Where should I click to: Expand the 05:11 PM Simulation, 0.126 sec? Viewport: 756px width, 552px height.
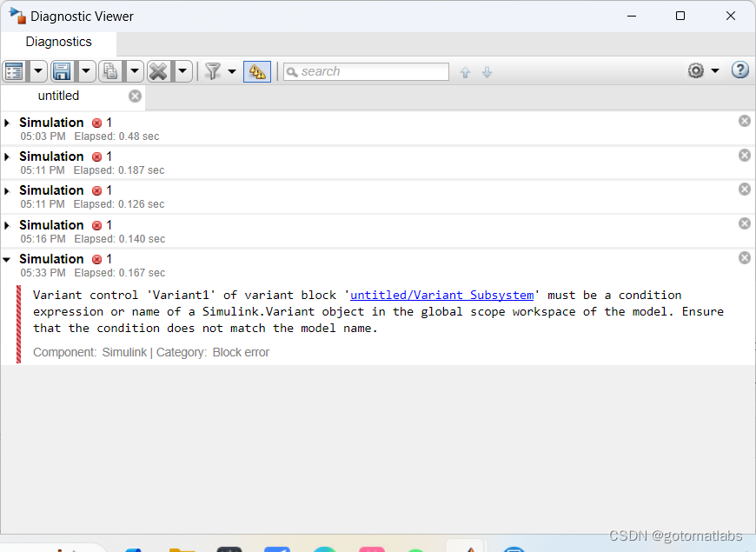click(x=7, y=191)
